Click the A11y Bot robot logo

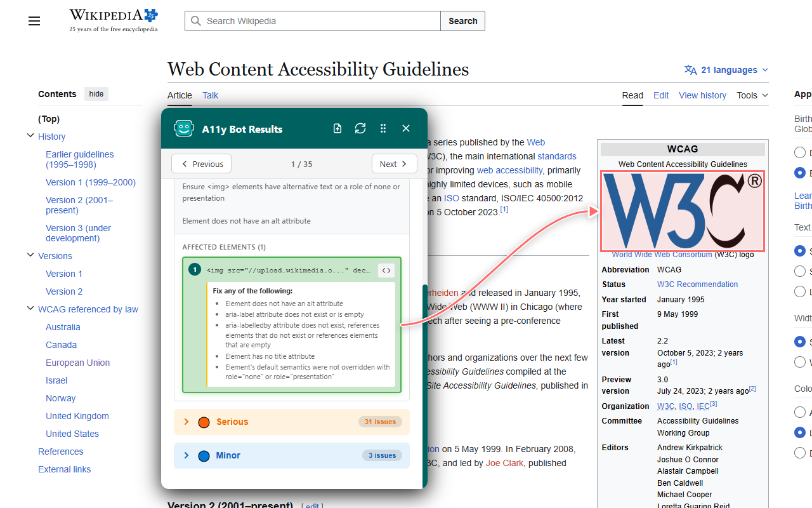click(x=184, y=129)
